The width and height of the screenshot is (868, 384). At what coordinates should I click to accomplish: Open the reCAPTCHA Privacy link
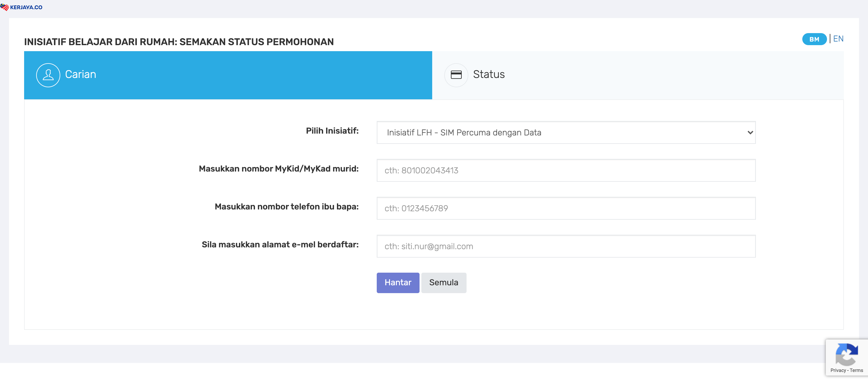838,370
